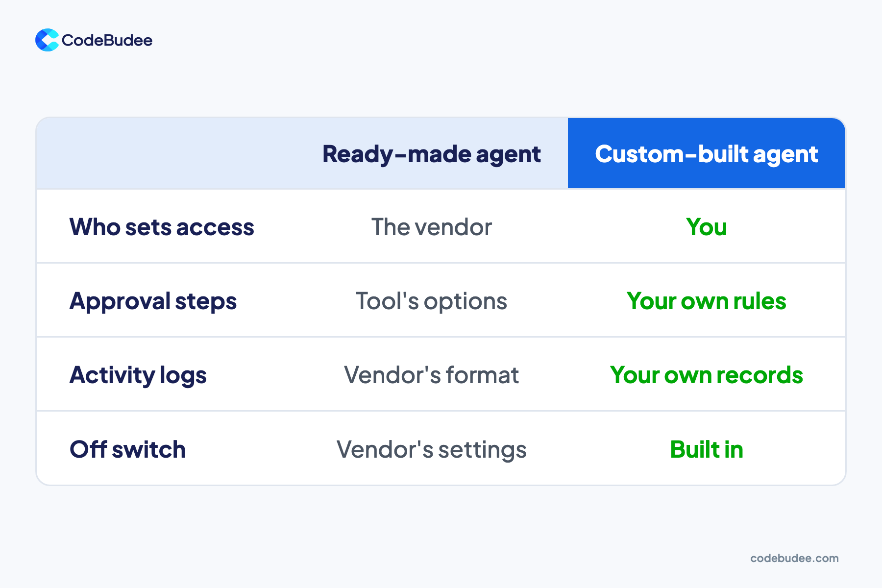Click the "Approval steps" row label
The width and height of the screenshot is (882, 588).
tap(153, 301)
